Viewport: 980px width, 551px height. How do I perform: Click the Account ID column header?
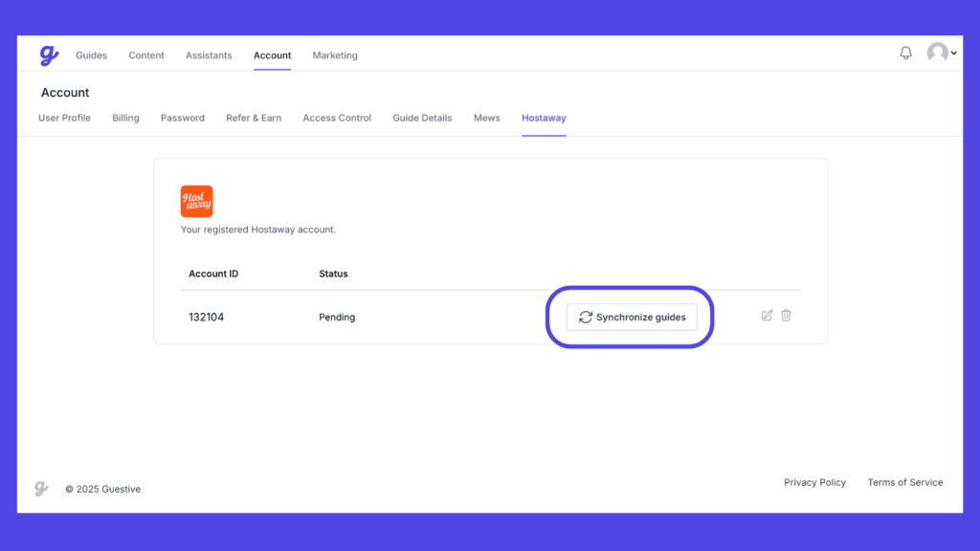click(213, 274)
